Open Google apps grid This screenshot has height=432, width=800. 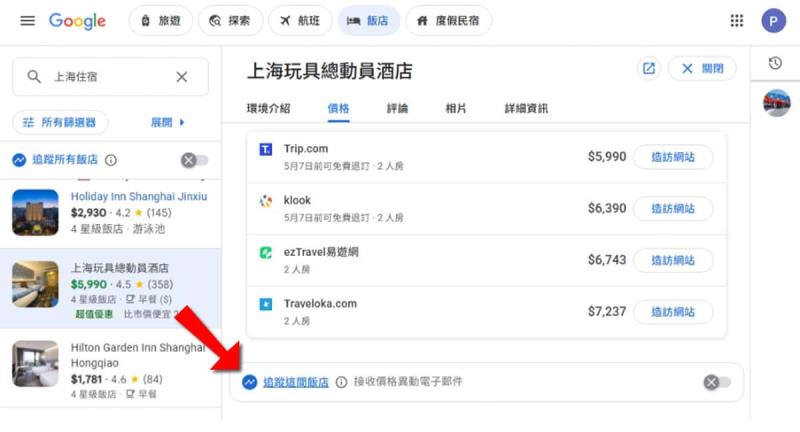tap(737, 21)
